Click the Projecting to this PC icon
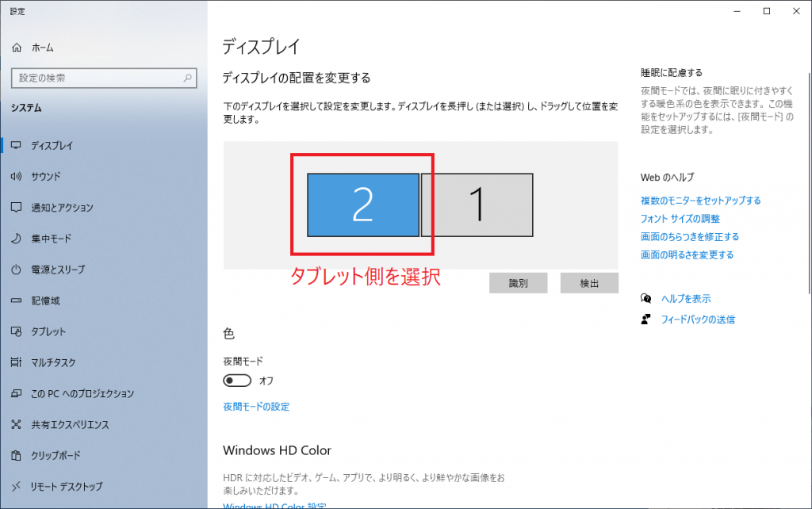 coord(16,393)
